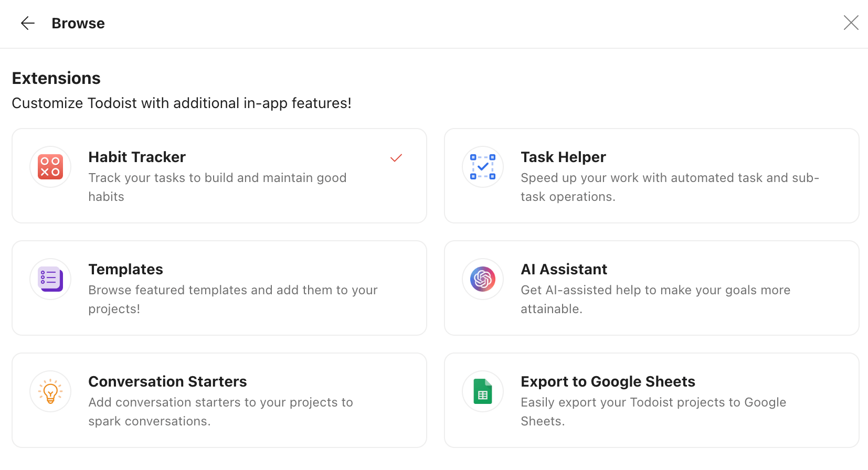Open the Task Helper title
Image resolution: width=868 pixels, height=470 pixels.
tap(563, 157)
